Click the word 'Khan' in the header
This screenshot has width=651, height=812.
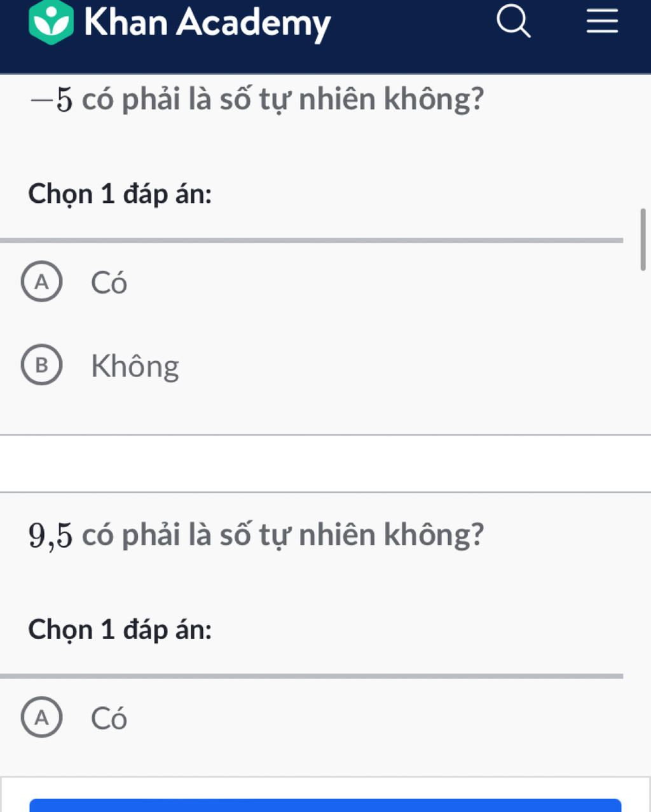[x=126, y=23]
